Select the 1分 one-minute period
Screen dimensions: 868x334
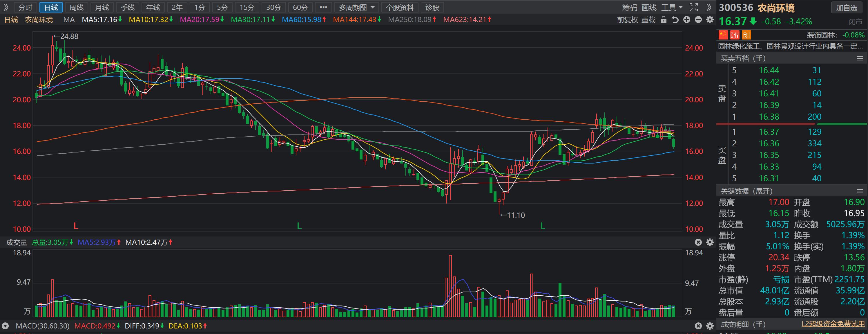tap(200, 8)
